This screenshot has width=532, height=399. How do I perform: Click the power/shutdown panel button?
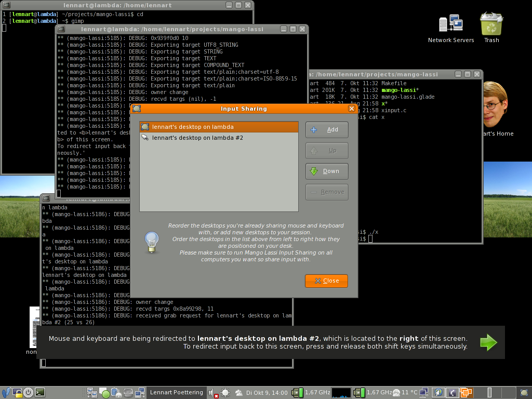coord(29,393)
